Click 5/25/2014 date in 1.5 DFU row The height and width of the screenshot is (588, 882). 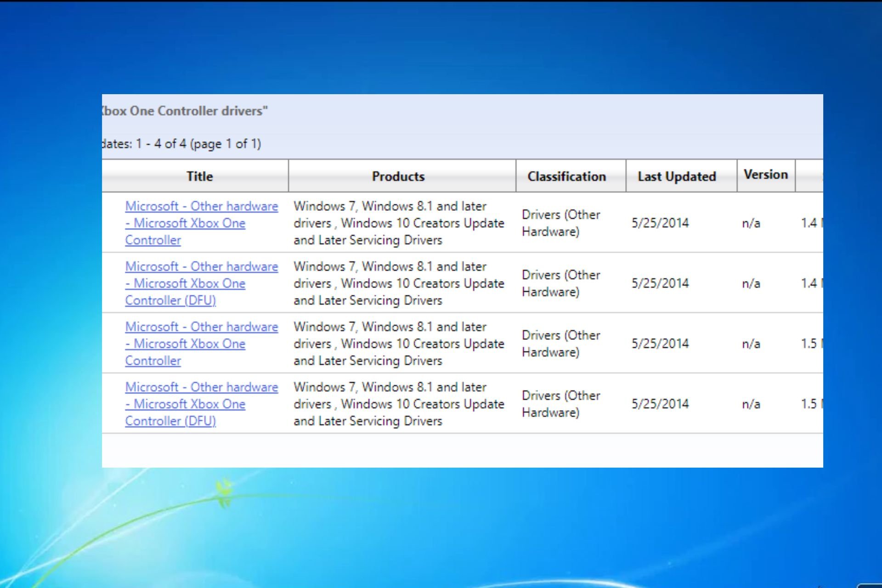[660, 404]
